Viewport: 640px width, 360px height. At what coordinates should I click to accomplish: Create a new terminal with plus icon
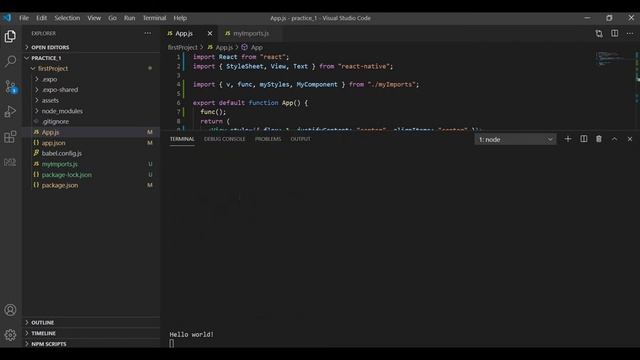(568, 139)
